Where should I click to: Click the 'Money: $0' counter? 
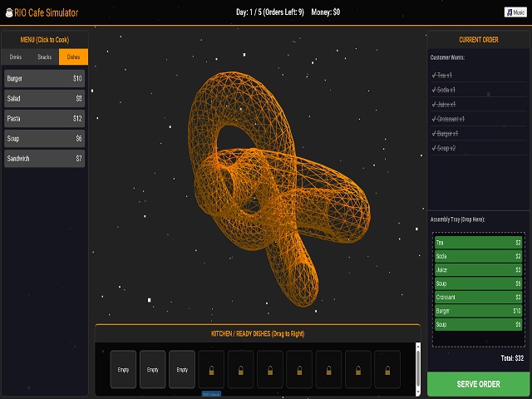click(x=325, y=12)
